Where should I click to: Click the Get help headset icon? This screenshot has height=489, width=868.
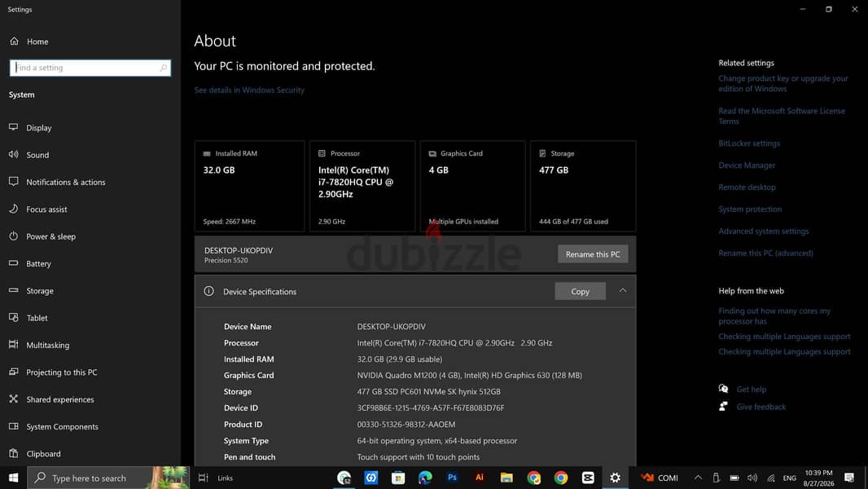[723, 389]
